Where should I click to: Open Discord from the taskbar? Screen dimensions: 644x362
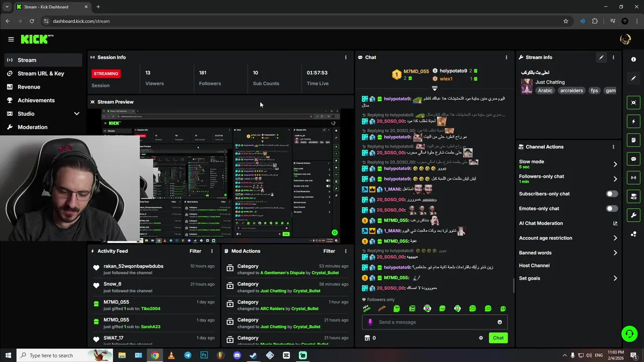[237, 355]
